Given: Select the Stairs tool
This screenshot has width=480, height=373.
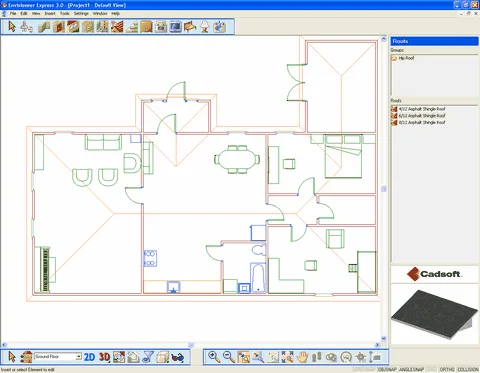Looking at the screenshot, I should [x=132, y=27].
